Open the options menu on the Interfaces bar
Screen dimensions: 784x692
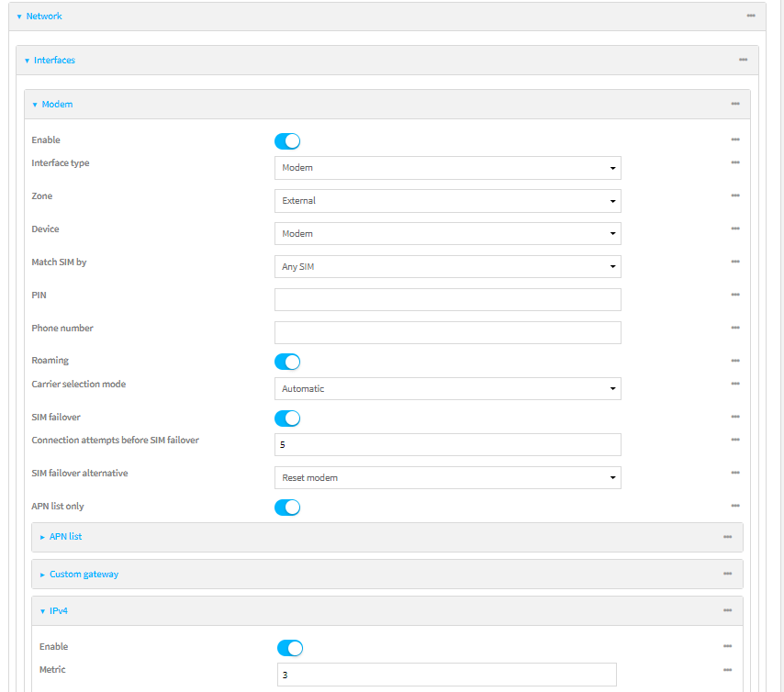click(742, 59)
